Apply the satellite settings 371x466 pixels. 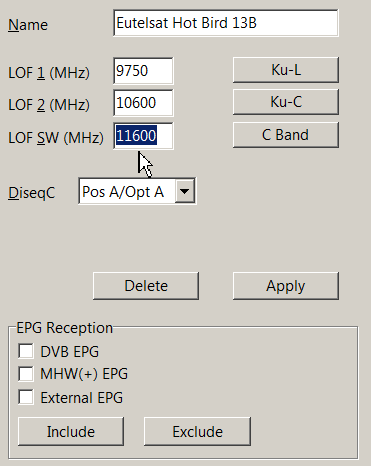tap(286, 286)
